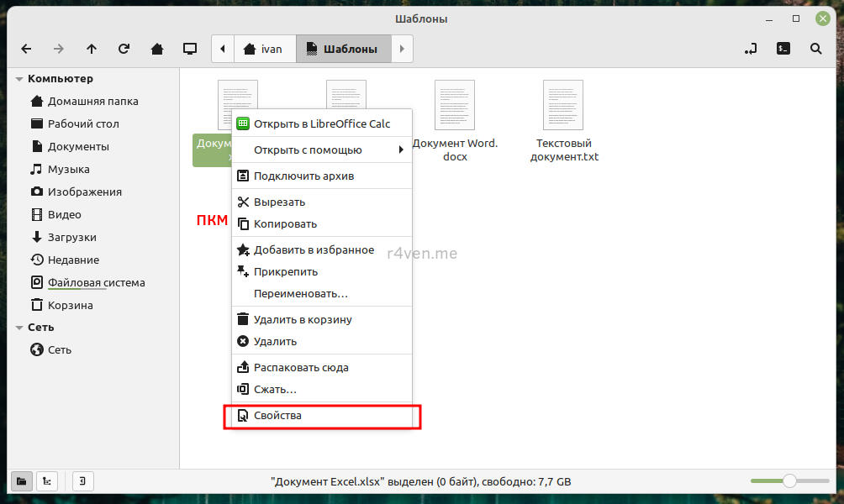Expand the Открыть с помощью submenu

(x=321, y=150)
